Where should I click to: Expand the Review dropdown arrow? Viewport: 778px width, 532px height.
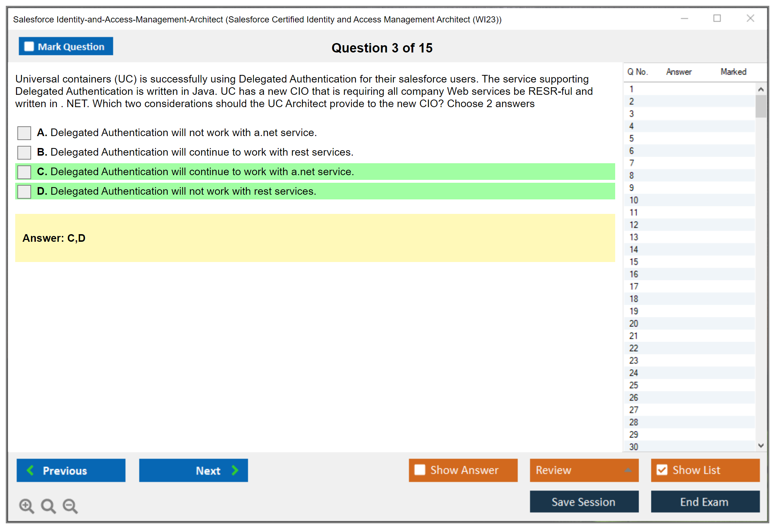click(x=628, y=470)
